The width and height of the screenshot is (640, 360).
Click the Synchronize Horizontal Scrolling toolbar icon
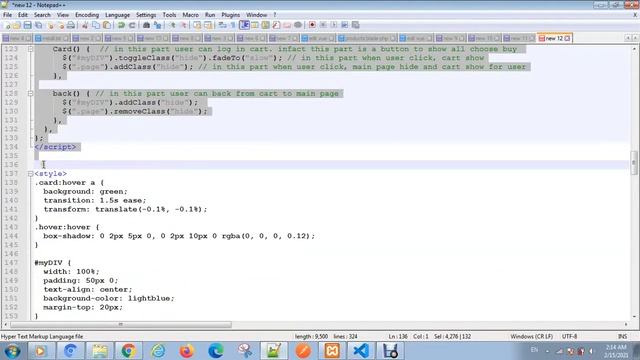pos(208,25)
